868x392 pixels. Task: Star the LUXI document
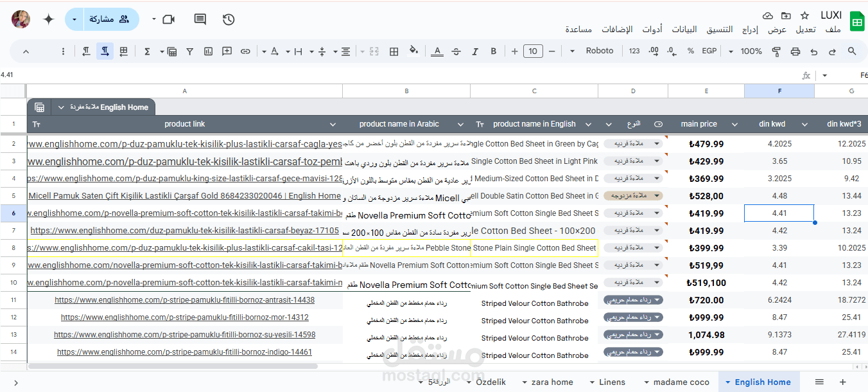point(804,15)
